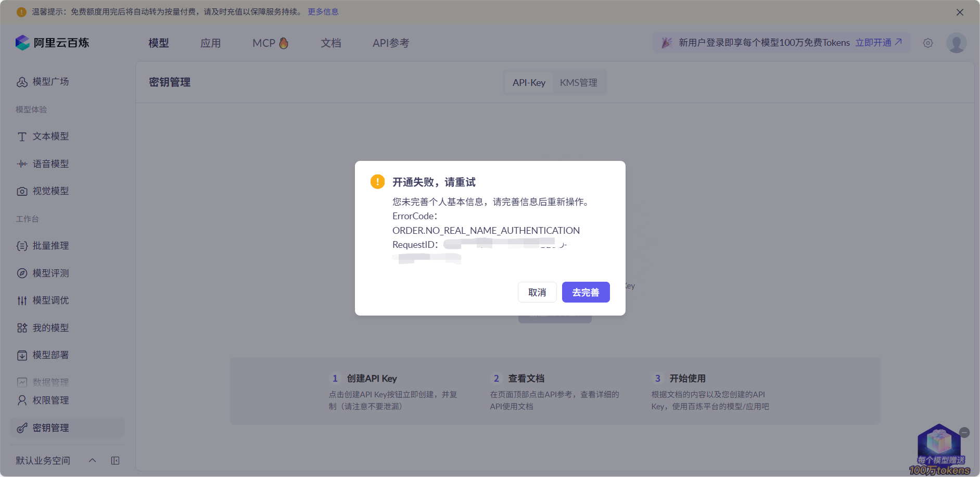Open the 视觉模型 vision model section
This screenshot has width=980, height=477.
coord(21,191)
